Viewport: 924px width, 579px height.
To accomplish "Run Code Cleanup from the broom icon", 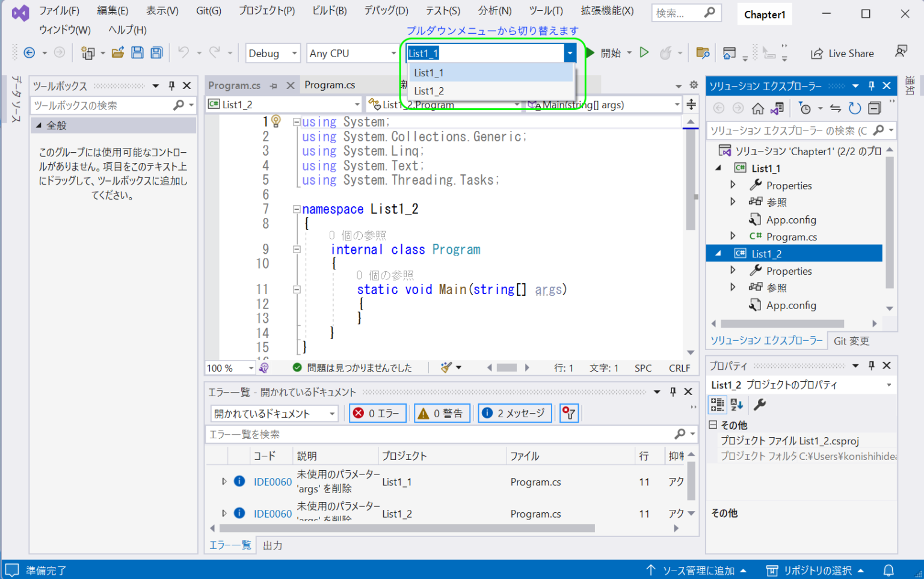I will 445,367.
